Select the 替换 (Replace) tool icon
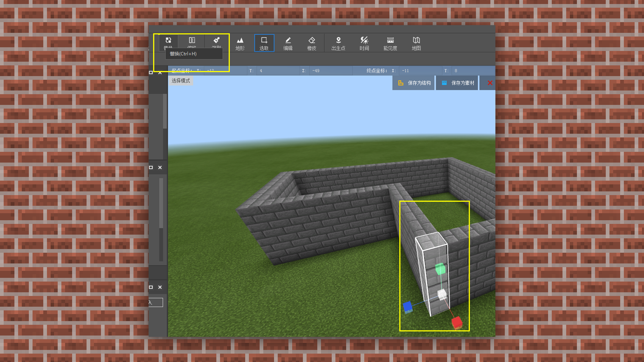Image resolution: width=644 pixels, height=362 pixels. click(168, 41)
